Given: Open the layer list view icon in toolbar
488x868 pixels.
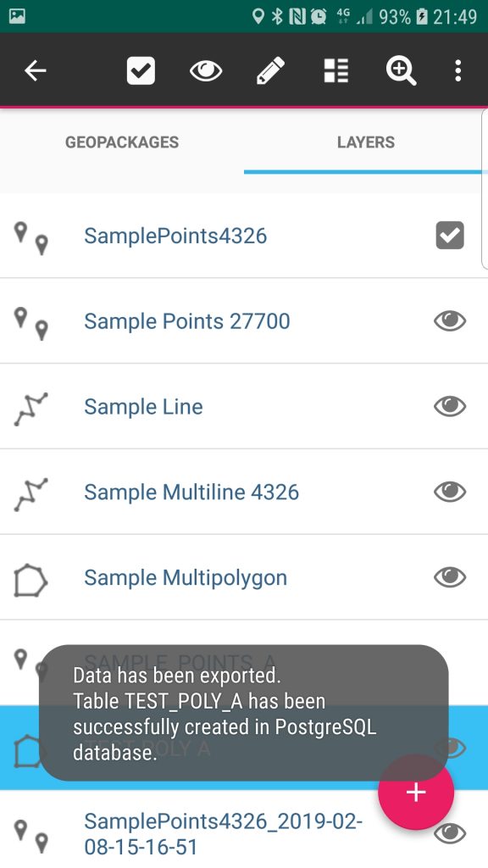Looking at the screenshot, I should click(x=335, y=70).
